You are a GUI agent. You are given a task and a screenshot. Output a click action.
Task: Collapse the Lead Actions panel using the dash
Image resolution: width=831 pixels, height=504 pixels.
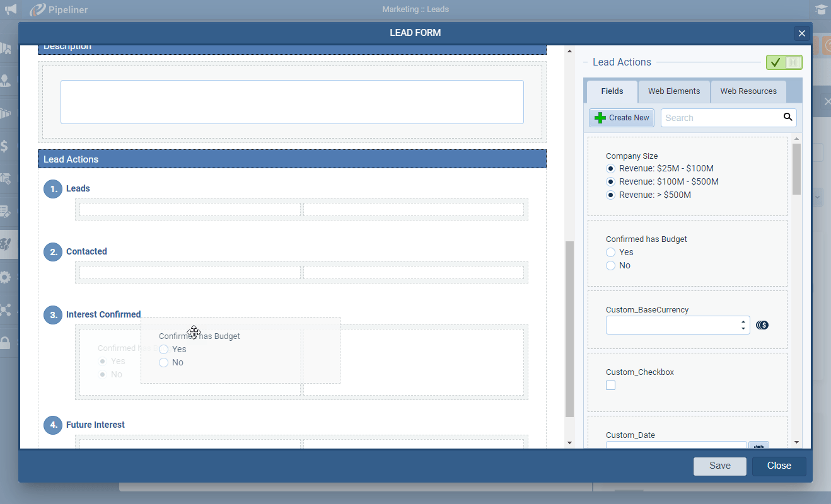point(586,62)
